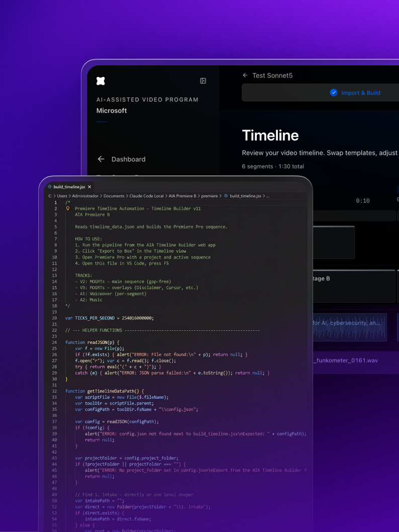Click the Timeline heading

pos(270,135)
